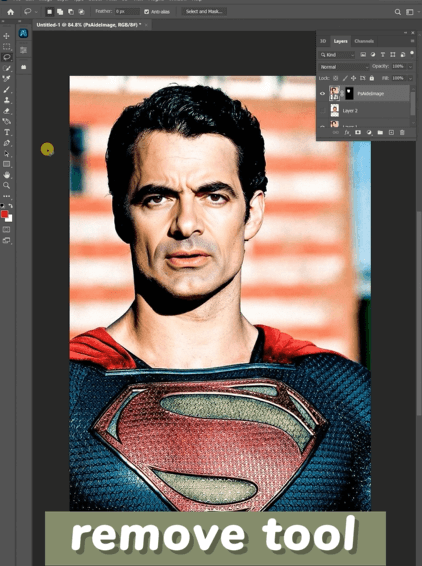Select the Lasso tool in the toolbar
Screen dimensions: 422x566
(6, 57)
